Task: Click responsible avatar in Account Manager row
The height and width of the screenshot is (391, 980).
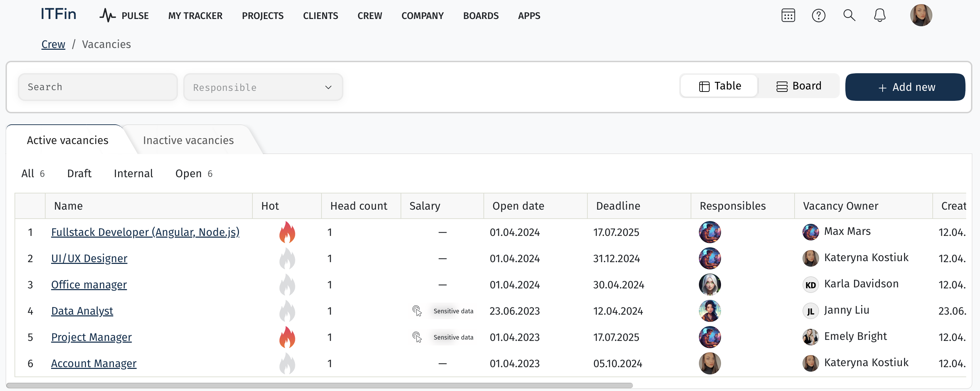Action: pos(710,364)
